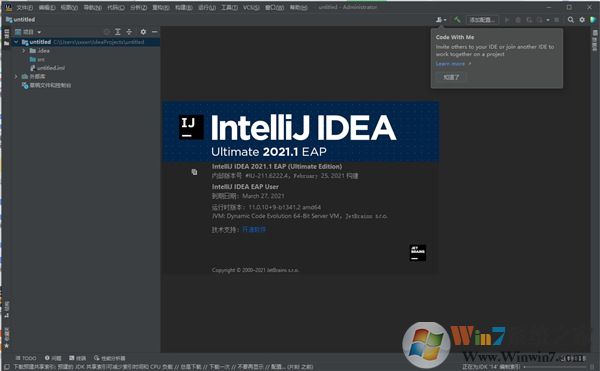Copy About info using copy icon
The height and width of the screenshot is (371, 600).
click(x=194, y=172)
